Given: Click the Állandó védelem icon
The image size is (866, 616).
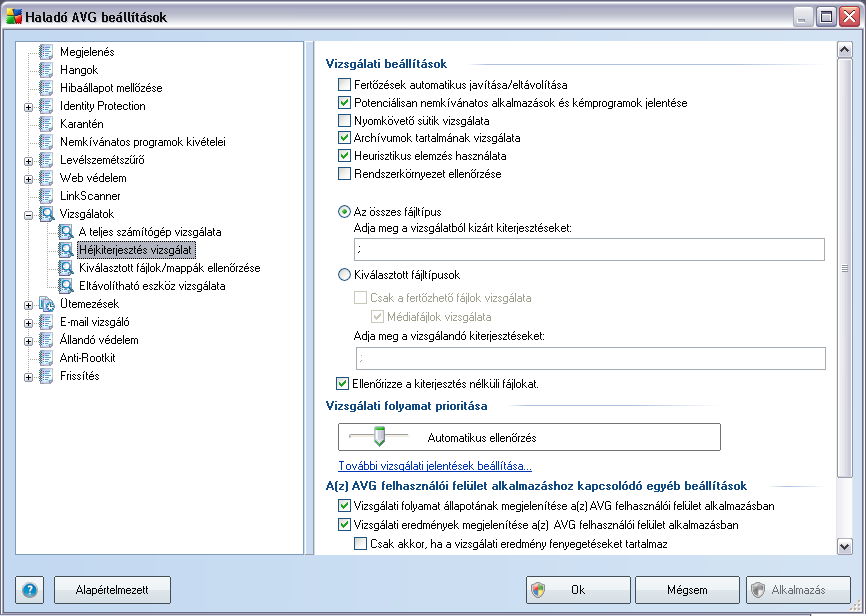Looking at the screenshot, I should 46,340.
